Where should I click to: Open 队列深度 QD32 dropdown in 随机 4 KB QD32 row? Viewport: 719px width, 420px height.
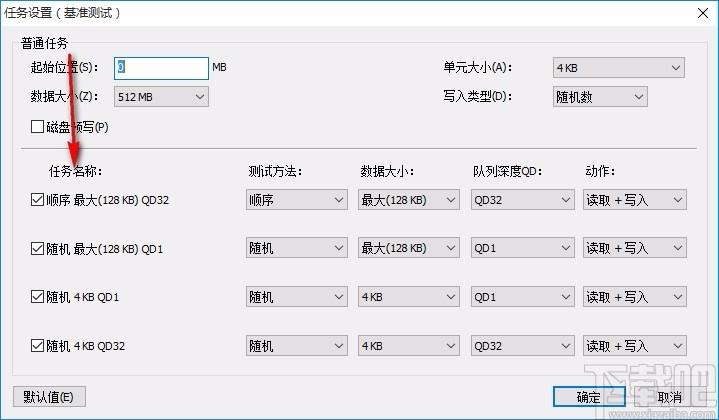pos(522,346)
